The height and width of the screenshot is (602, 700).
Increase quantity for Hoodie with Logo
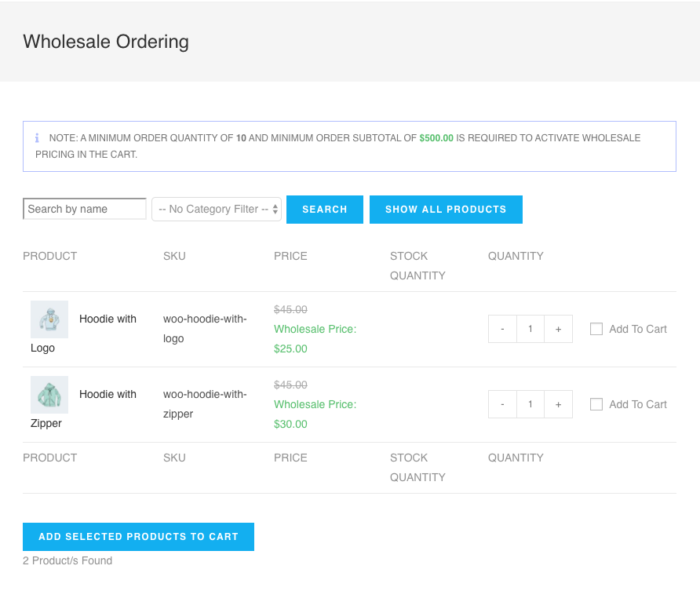[558, 329]
